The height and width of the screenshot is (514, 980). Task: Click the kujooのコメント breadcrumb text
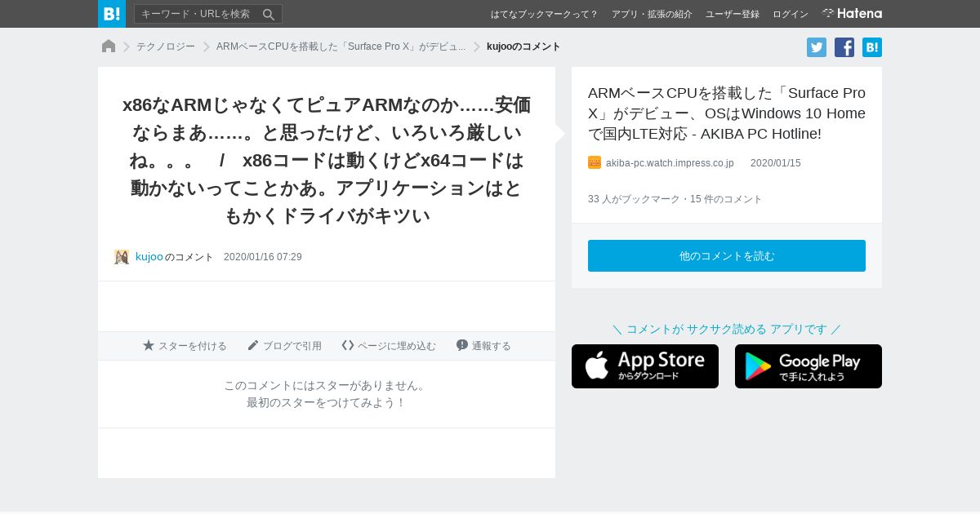pos(523,47)
